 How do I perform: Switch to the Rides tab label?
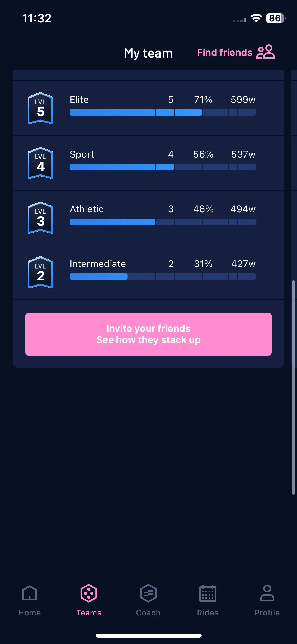(x=208, y=613)
